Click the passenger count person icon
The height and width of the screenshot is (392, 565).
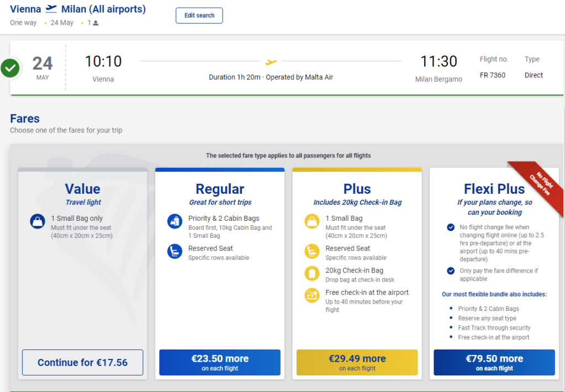(96, 23)
